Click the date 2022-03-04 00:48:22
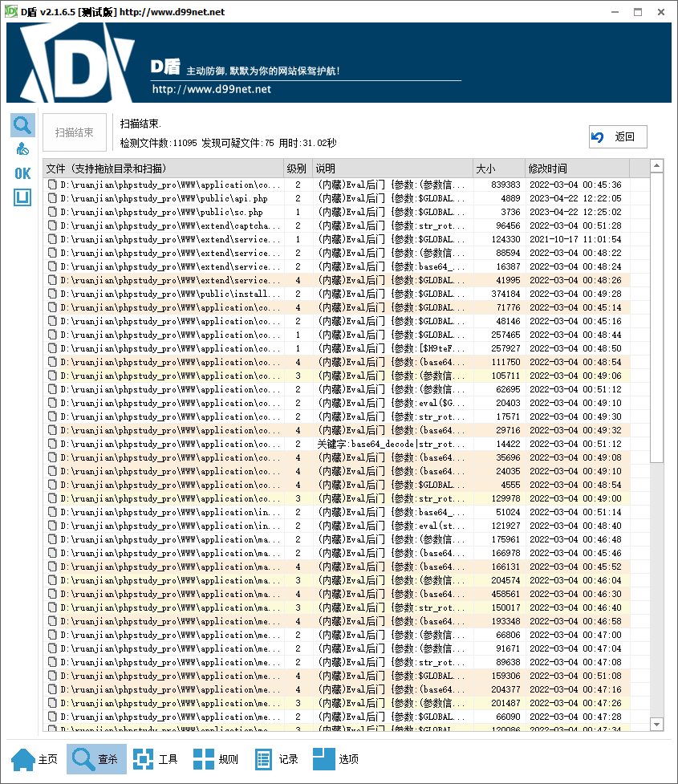 click(x=575, y=253)
